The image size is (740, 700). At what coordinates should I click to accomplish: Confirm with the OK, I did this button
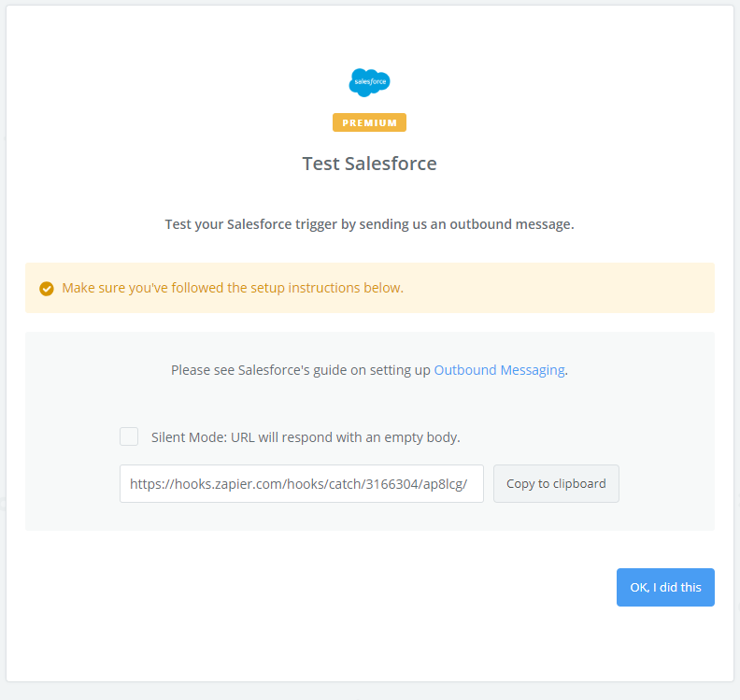click(x=665, y=587)
